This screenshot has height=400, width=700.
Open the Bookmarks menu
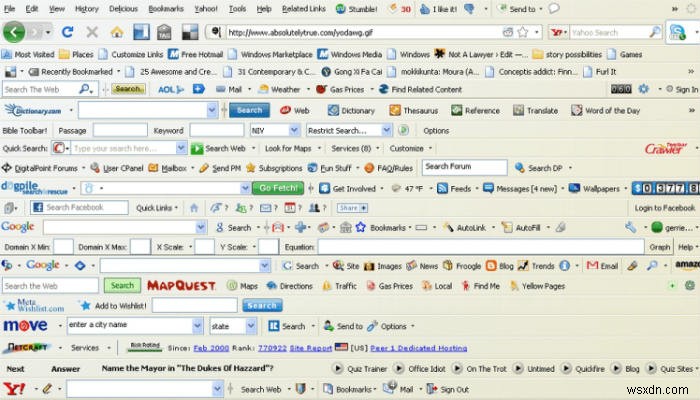click(166, 8)
